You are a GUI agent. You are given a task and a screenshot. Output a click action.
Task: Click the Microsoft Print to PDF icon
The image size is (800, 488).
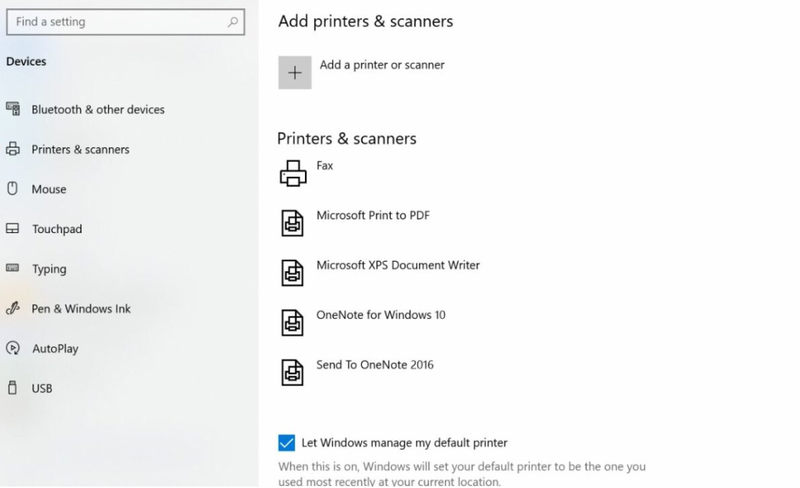tap(292, 223)
